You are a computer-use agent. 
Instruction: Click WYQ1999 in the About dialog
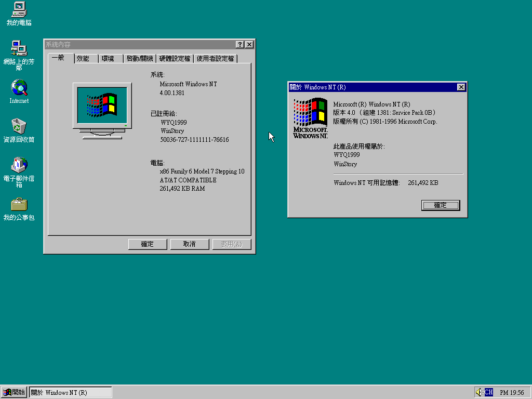click(x=347, y=155)
